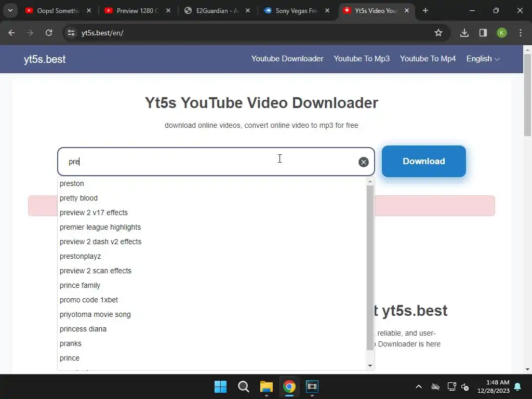Viewport: 532px width, 399px height.
Task: Click the OneDrive cloud tray icon
Action: pos(435,387)
